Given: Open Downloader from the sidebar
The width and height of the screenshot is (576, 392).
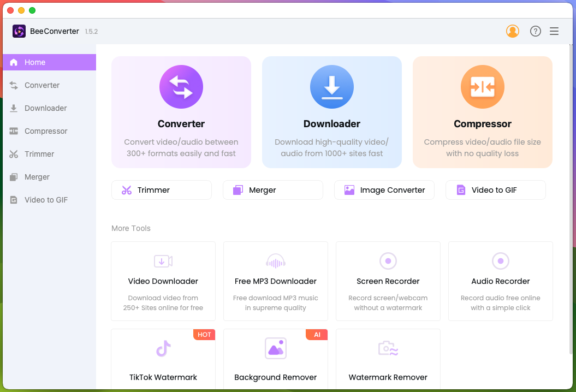Looking at the screenshot, I should [x=49, y=108].
